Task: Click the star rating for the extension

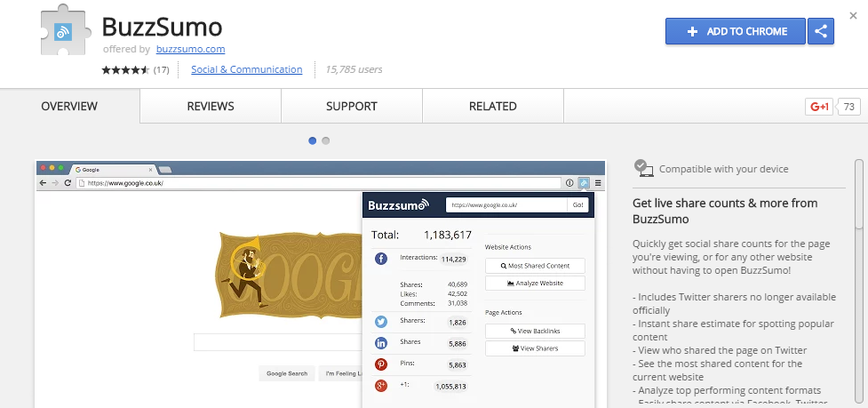Action: pyautogui.click(x=126, y=69)
